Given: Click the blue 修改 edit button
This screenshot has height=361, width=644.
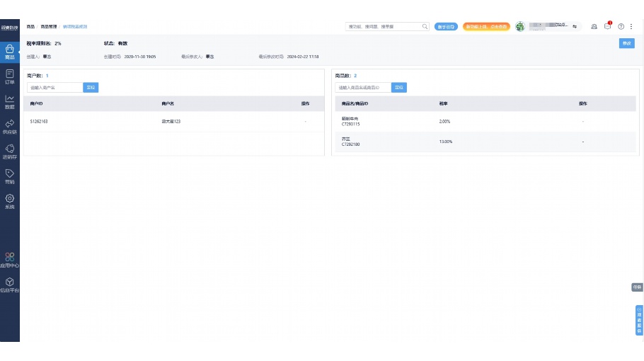Looking at the screenshot, I should pyautogui.click(x=626, y=43).
